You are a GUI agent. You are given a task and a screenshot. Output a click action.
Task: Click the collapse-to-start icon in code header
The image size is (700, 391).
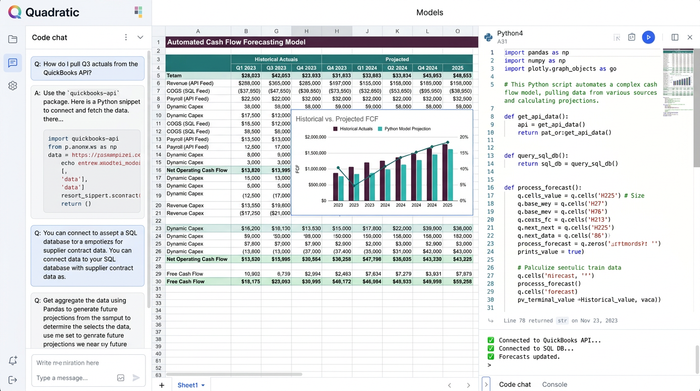click(617, 37)
